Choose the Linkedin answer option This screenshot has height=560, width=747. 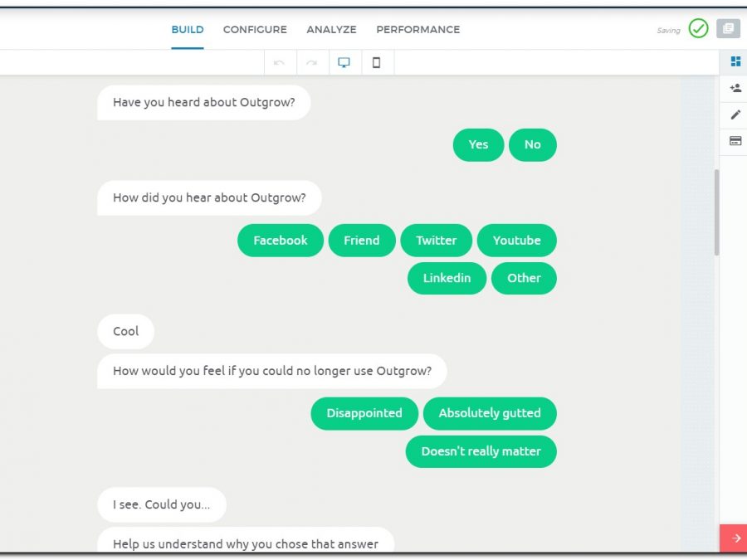[x=447, y=278]
